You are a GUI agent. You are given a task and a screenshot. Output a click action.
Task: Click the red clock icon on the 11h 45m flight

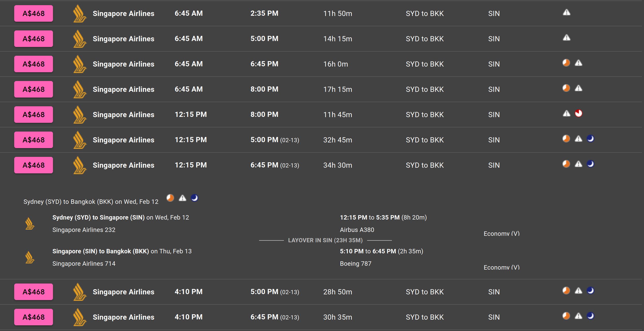pos(579,114)
